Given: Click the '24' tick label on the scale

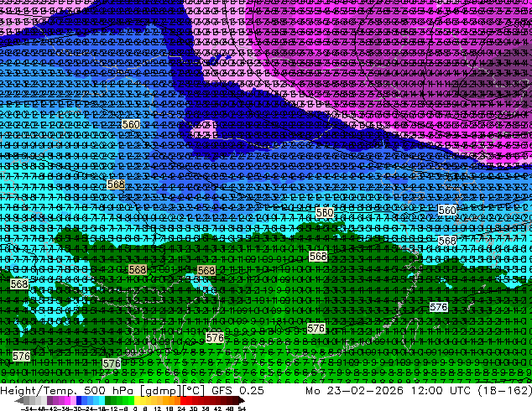Looking at the screenshot, I should pyautogui.click(x=182, y=409).
